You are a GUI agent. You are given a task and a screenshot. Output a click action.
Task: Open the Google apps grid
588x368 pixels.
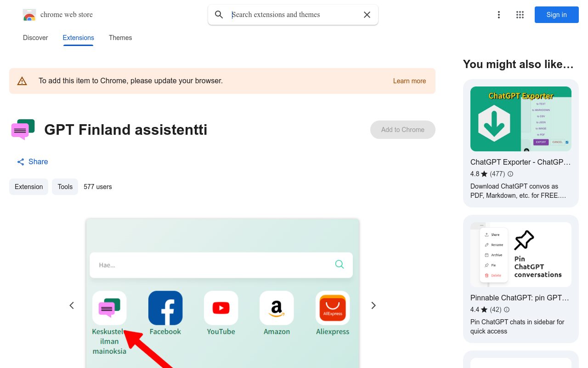pyautogui.click(x=520, y=15)
